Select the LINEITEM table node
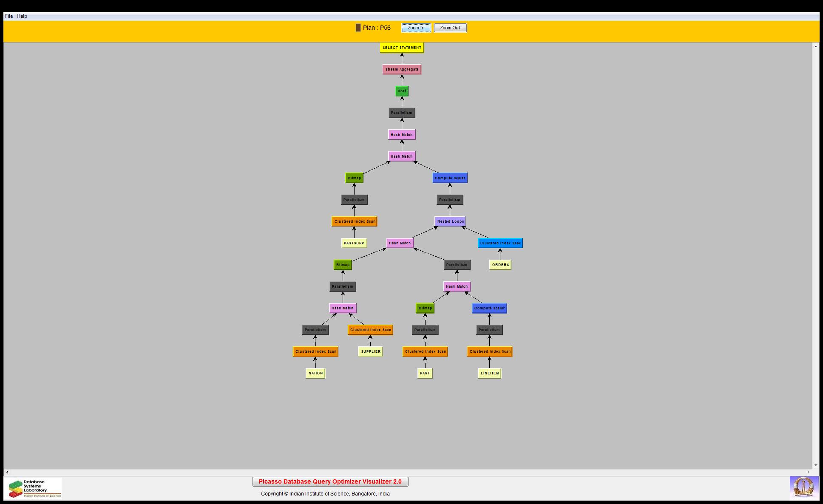This screenshot has height=504, width=823. click(489, 373)
